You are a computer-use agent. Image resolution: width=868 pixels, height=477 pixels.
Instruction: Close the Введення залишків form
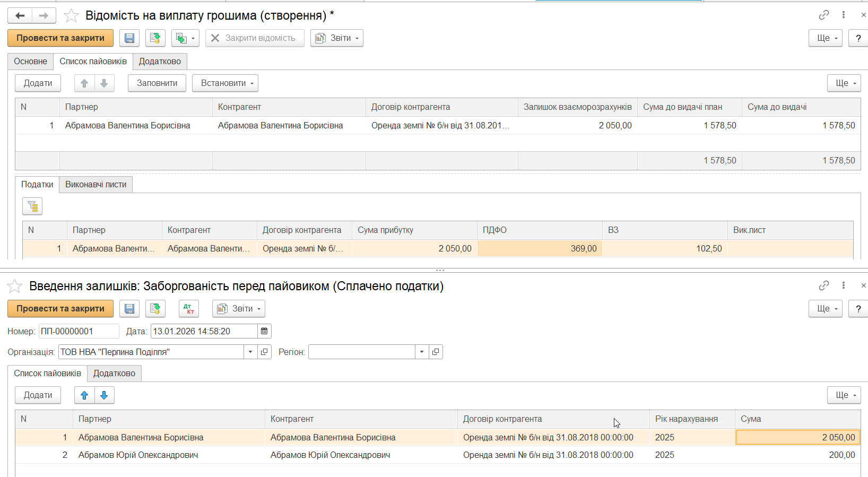[x=863, y=285]
